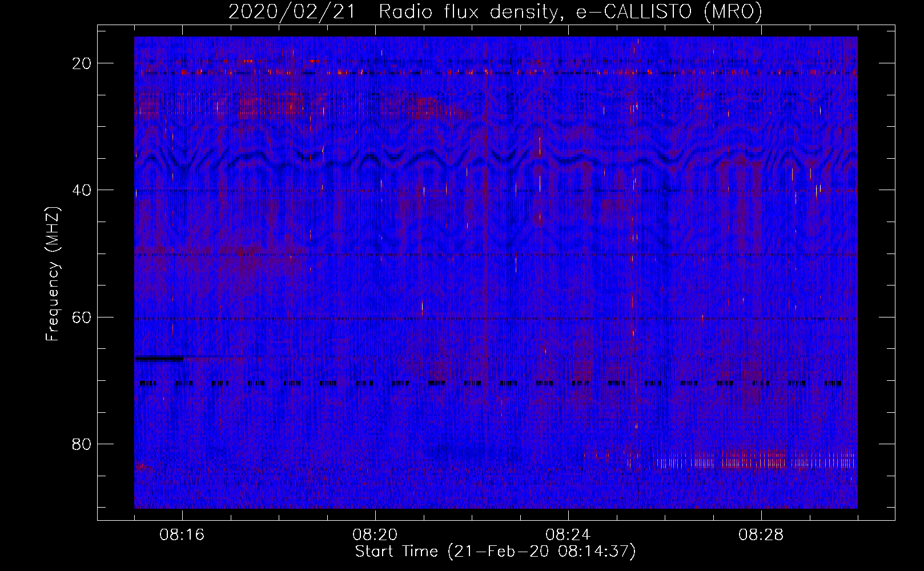Screen dimensions: 924x571
Task: Click the 20 MHz frequency tick label
Action: coord(82,63)
